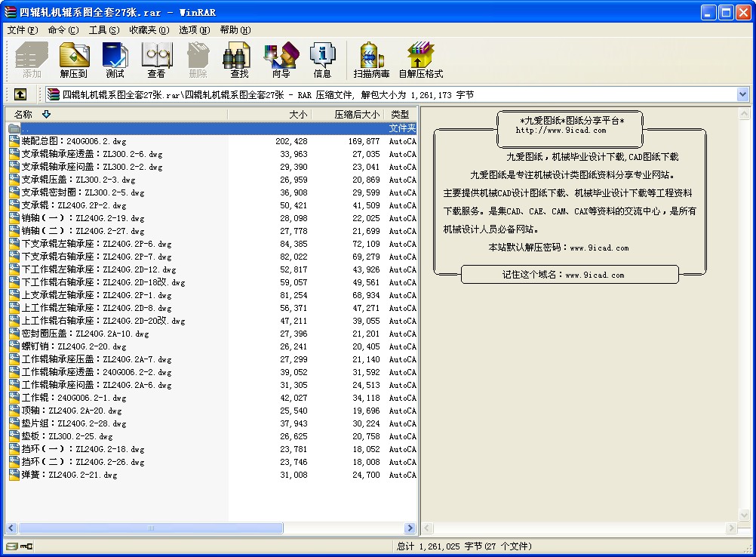
Task: Click file list horizontal scrollbar right arrow
Action: pyautogui.click(x=410, y=528)
